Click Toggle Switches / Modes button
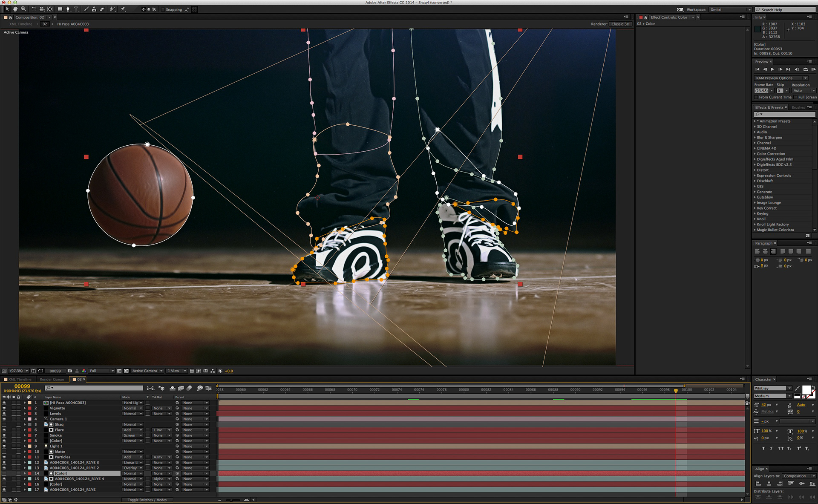818x504 pixels. click(x=147, y=500)
